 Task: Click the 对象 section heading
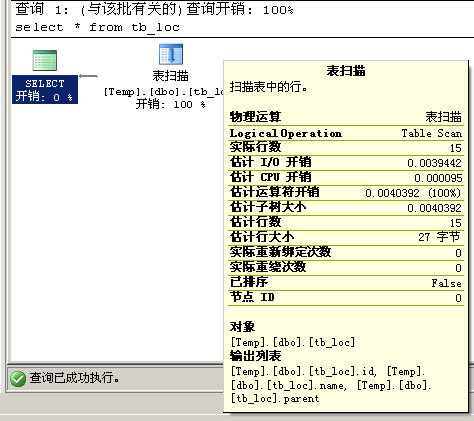(242, 327)
